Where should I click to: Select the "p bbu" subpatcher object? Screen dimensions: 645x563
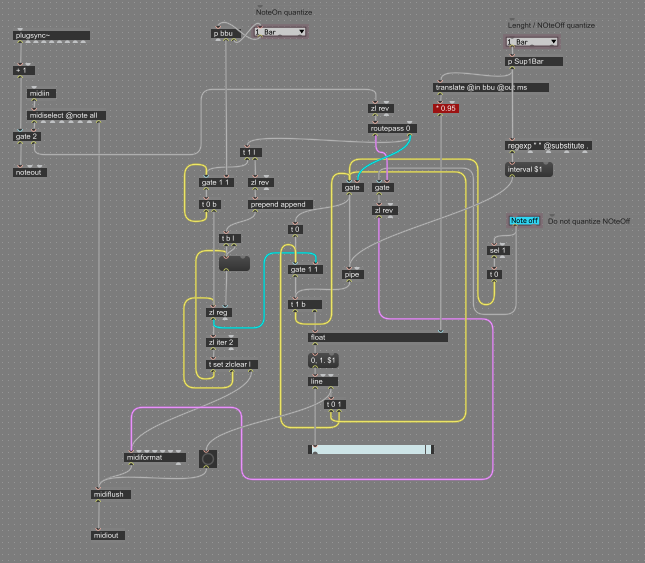click(225, 33)
